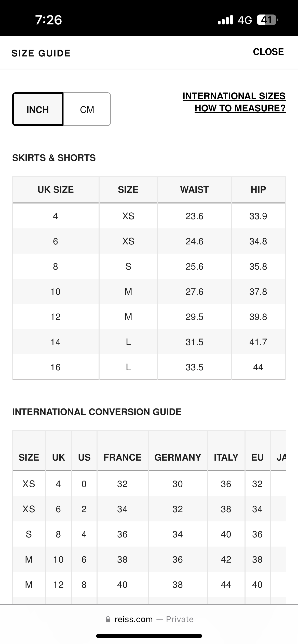The image size is (298, 644).
Task: Tap the reiss.com address bar
Action: point(149,619)
